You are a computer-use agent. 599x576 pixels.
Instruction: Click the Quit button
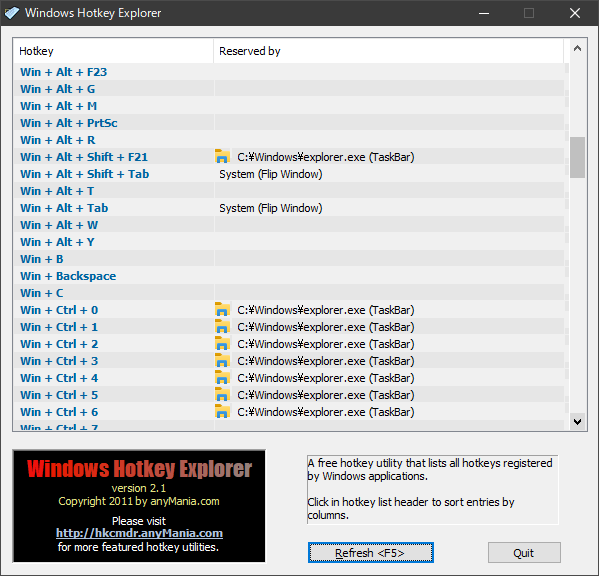524,553
